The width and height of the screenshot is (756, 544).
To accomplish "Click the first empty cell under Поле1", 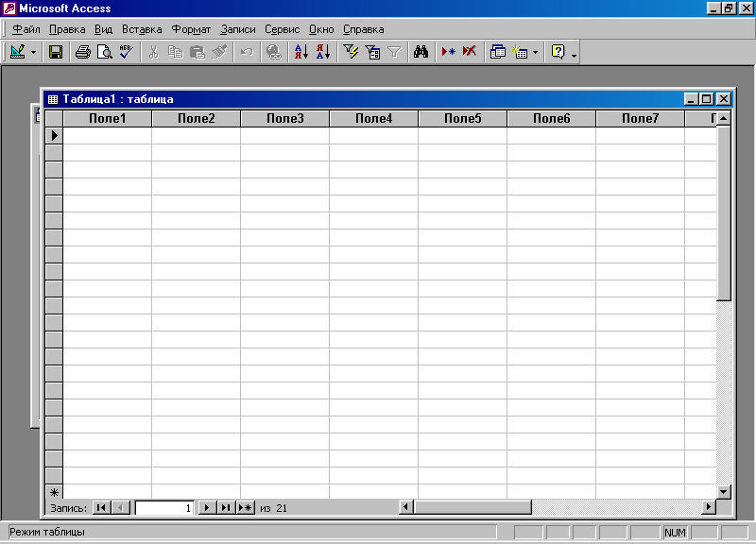I will 108,136.
